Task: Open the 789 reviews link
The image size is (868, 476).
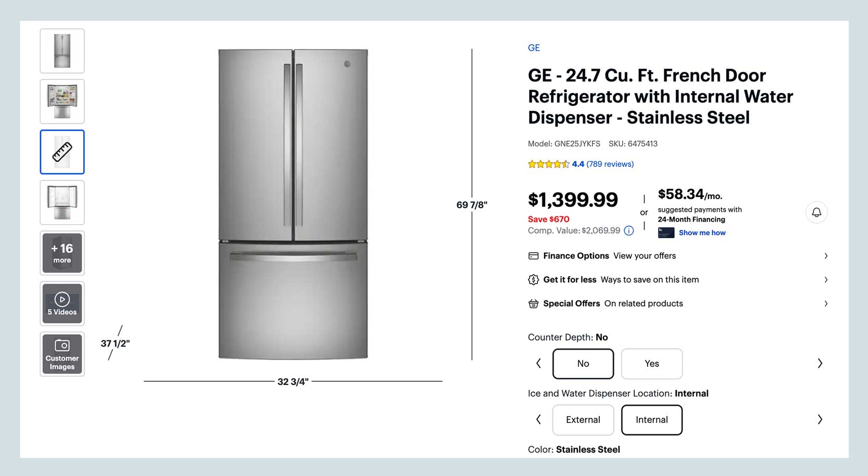Action: pos(610,164)
